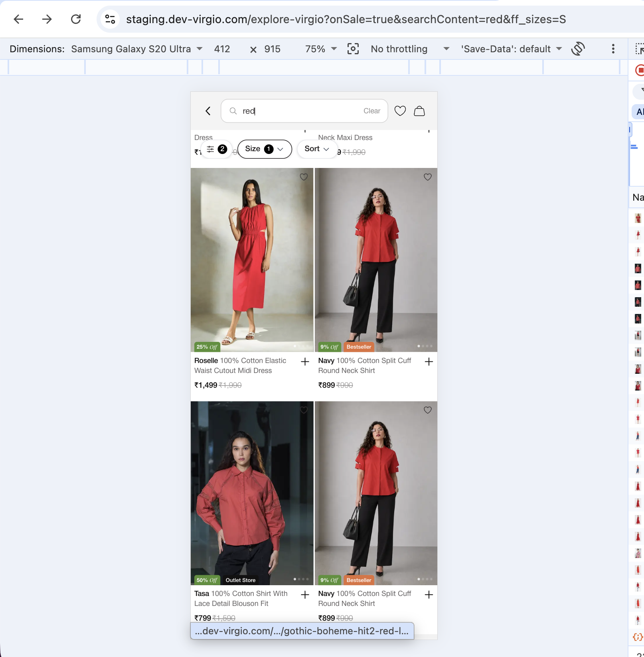Open the Roselle red dress product image
The width and height of the screenshot is (644, 657).
tap(252, 260)
